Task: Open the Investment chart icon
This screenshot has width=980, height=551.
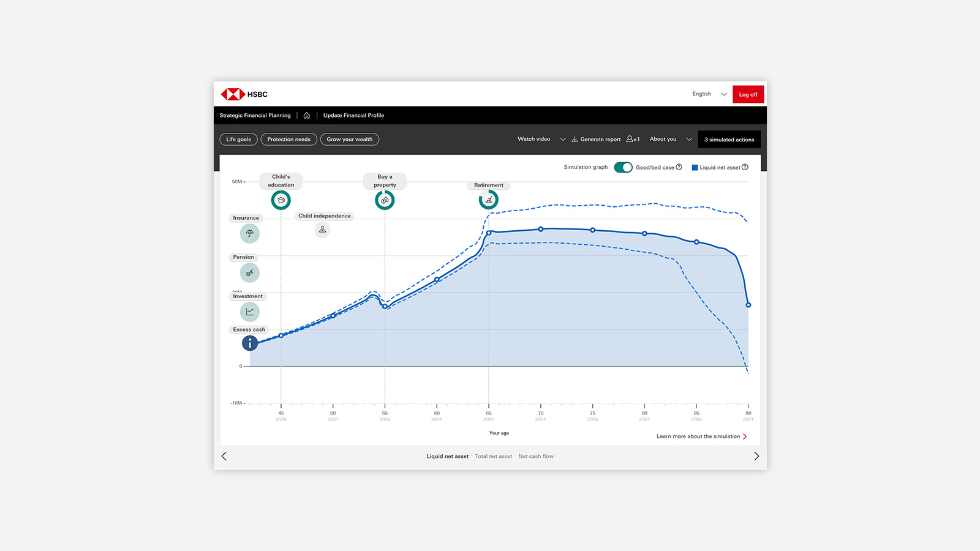Action: [250, 312]
